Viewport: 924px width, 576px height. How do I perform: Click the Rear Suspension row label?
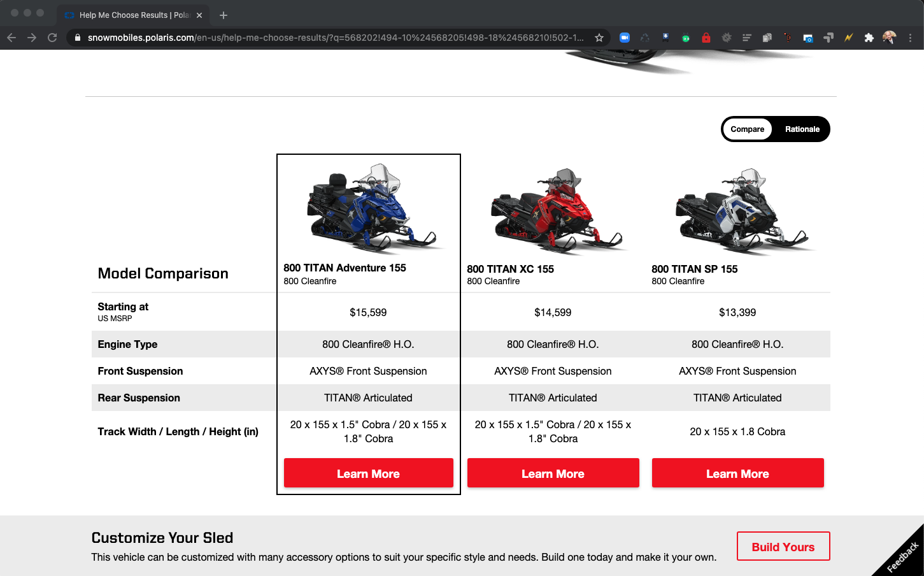[139, 398]
